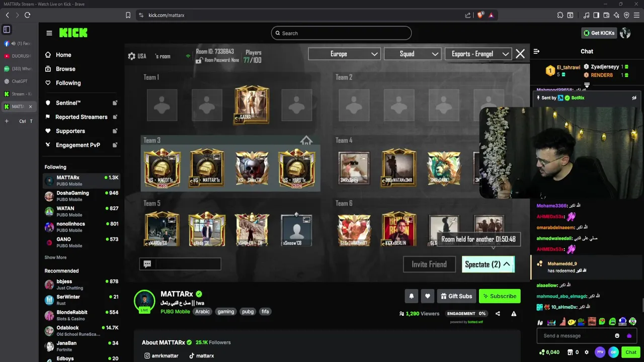Screen dimensions: 644x362
Task: Open the browser extensions puzzle icon
Action: pos(560,15)
